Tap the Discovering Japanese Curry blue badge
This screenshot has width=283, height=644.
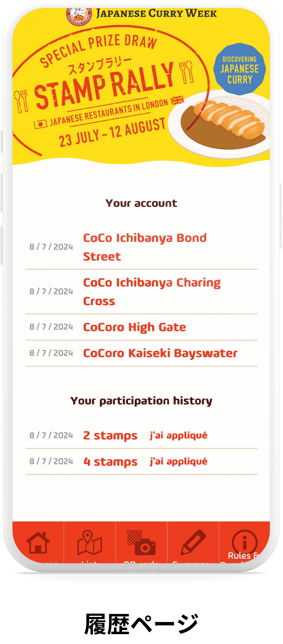coord(239,69)
